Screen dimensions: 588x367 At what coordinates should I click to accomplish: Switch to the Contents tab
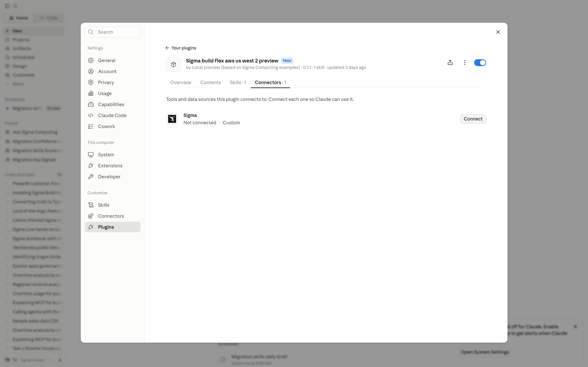[x=210, y=82]
